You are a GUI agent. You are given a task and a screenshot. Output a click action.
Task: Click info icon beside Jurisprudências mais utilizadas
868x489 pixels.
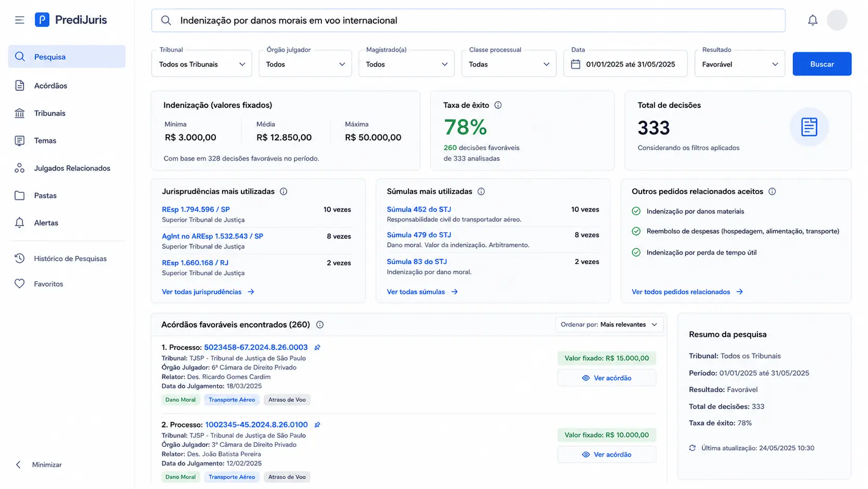point(283,191)
